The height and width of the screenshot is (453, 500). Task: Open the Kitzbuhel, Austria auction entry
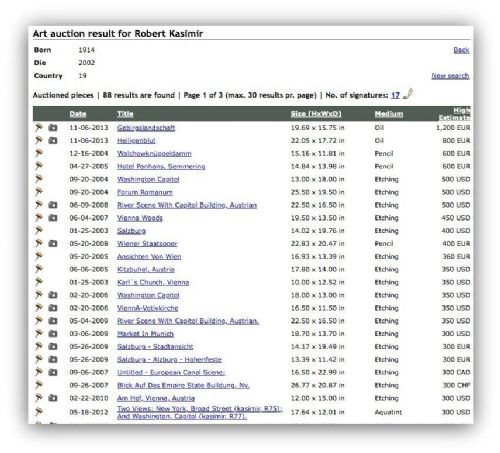146,269
